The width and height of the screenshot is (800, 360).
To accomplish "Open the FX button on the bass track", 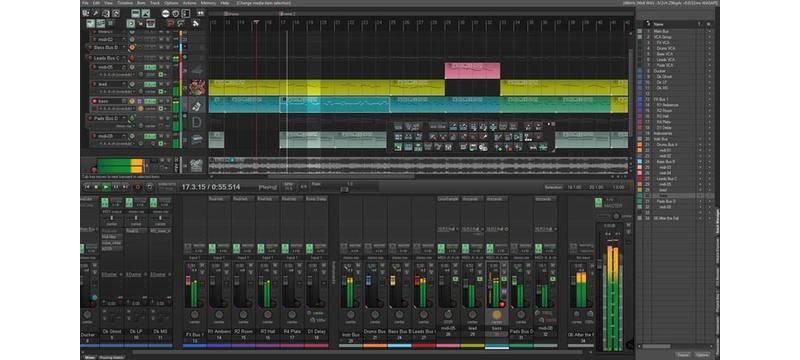I will [x=150, y=101].
